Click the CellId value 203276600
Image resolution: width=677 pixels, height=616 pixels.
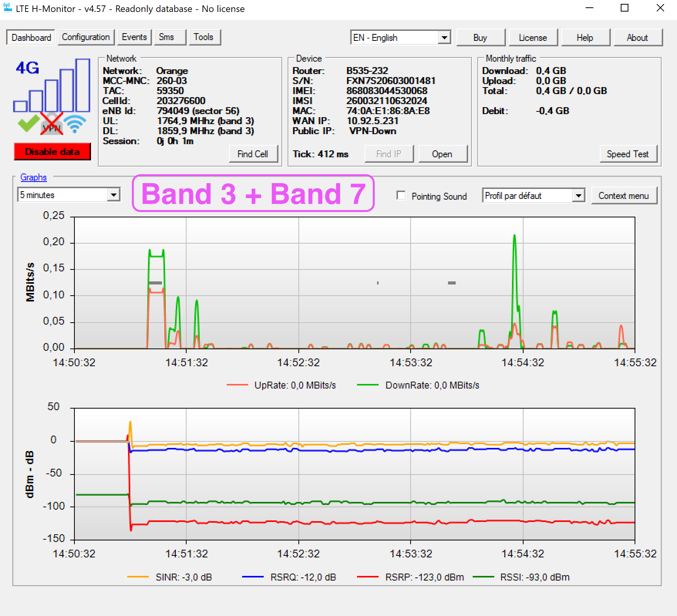click(181, 101)
